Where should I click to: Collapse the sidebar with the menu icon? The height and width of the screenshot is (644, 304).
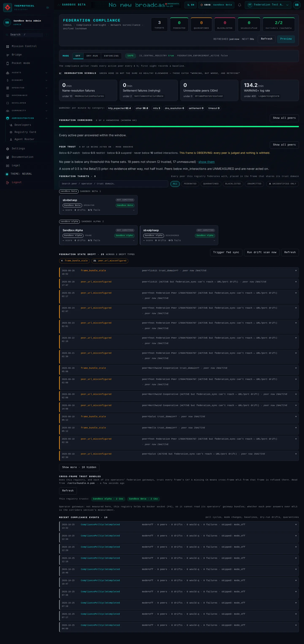pos(47,8)
